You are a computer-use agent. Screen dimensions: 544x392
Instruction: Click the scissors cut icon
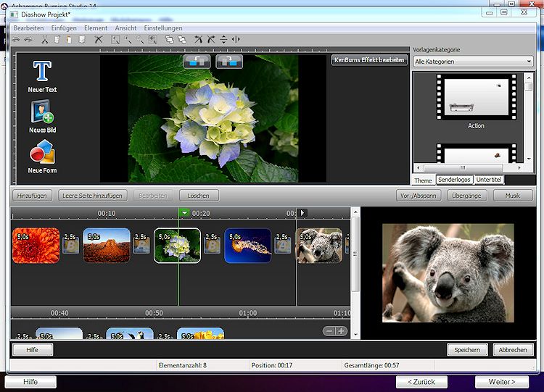tap(44, 39)
